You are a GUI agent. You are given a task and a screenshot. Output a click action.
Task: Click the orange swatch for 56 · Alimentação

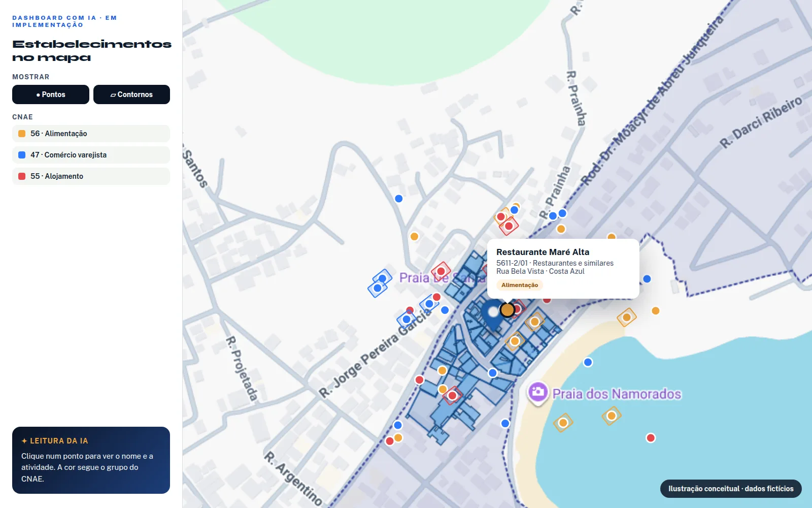point(22,134)
